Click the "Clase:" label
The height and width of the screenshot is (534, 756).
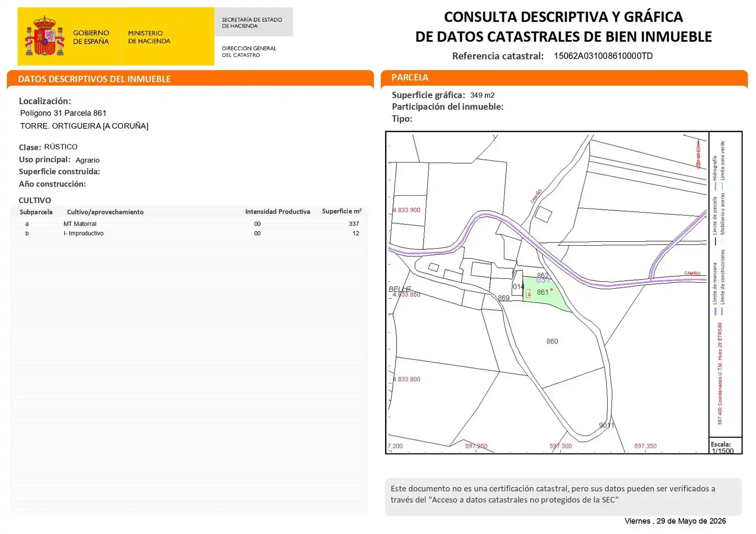[30, 147]
